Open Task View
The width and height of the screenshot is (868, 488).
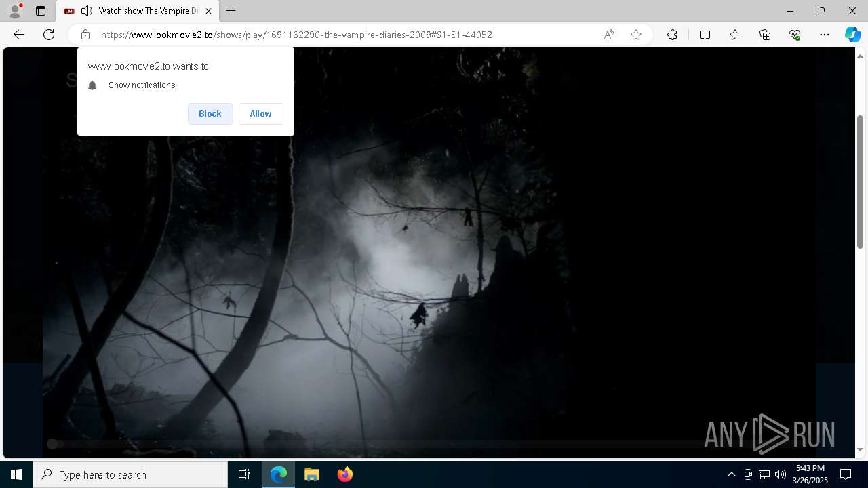point(244,474)
